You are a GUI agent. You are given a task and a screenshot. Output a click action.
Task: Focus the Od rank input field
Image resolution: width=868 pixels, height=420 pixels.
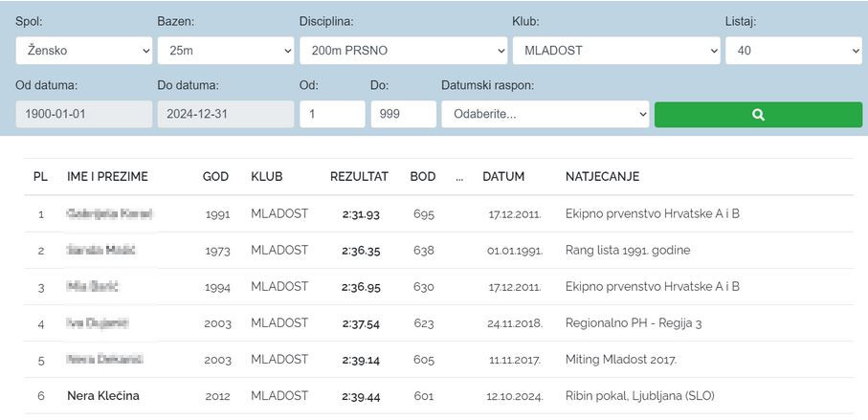click(x=332, y=114)
